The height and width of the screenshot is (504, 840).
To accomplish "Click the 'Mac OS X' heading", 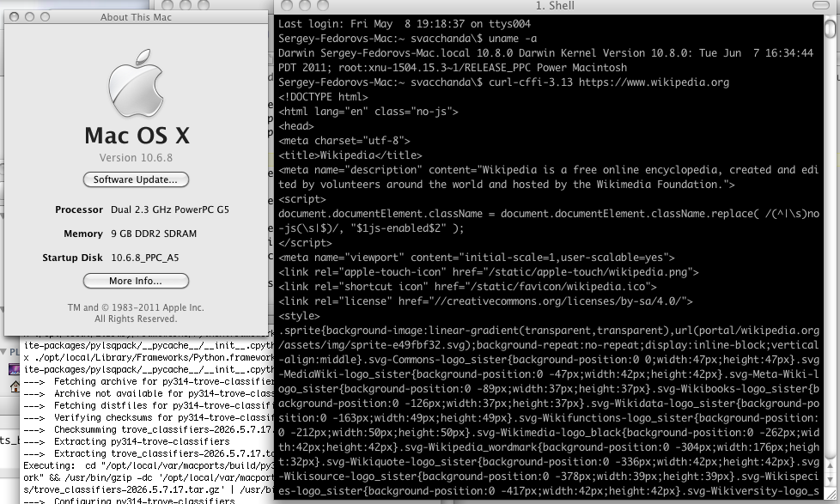I will [137, 136].
